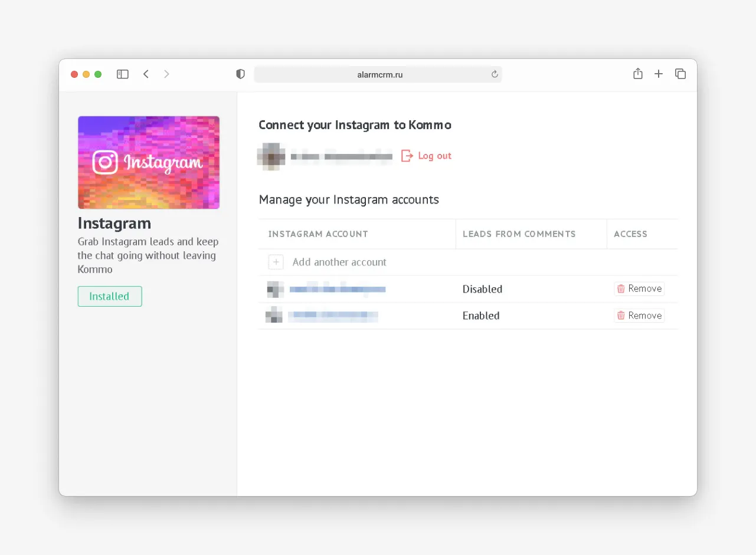Click the Safari sidebar toggle icon

click(x=123, y=74)
